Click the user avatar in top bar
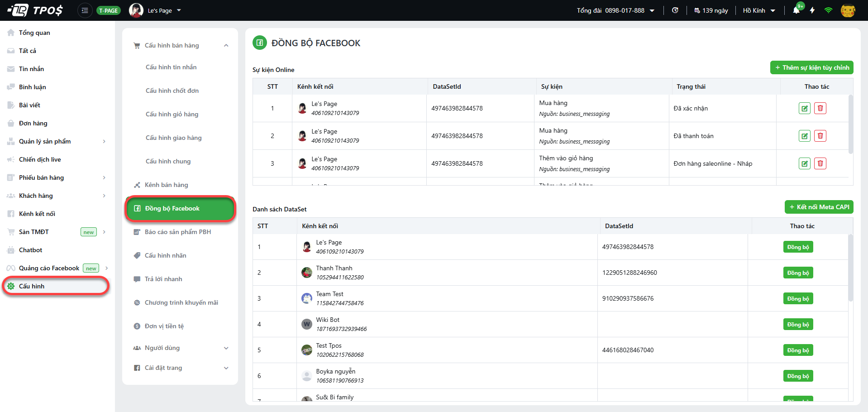This screenshot has height=412, width=868. pos(848,10)
